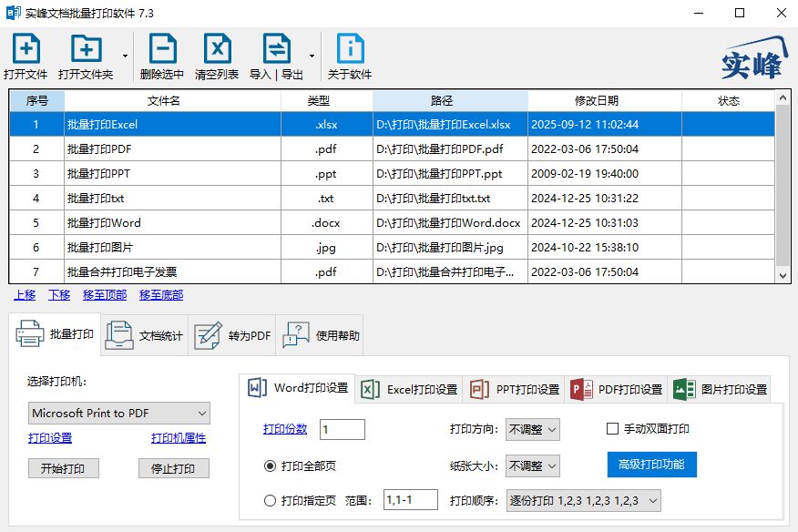Click the 高级打印功能 button
Viewport: 798px width, 532px height.
[x=652, y=465]
